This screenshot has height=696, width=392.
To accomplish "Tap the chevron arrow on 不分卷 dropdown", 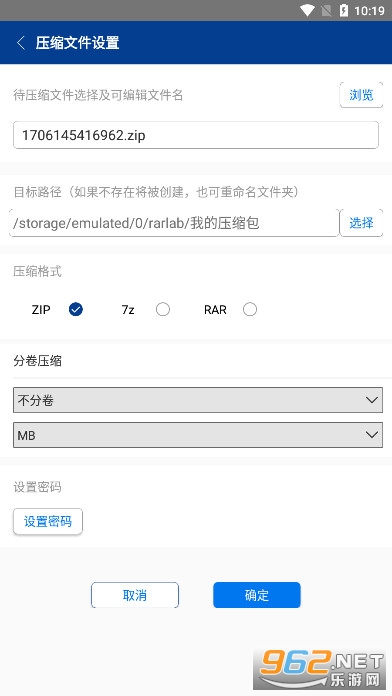I will pos(372,400).
